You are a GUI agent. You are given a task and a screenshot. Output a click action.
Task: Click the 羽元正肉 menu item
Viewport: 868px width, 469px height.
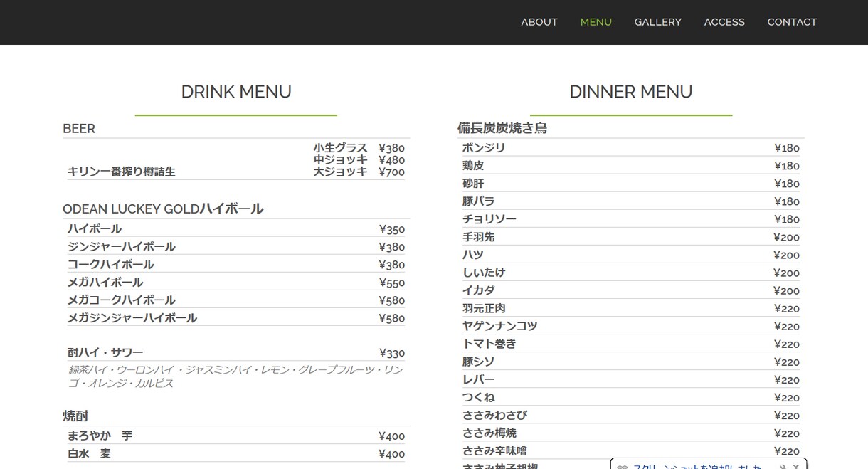[x=484, y=308]
